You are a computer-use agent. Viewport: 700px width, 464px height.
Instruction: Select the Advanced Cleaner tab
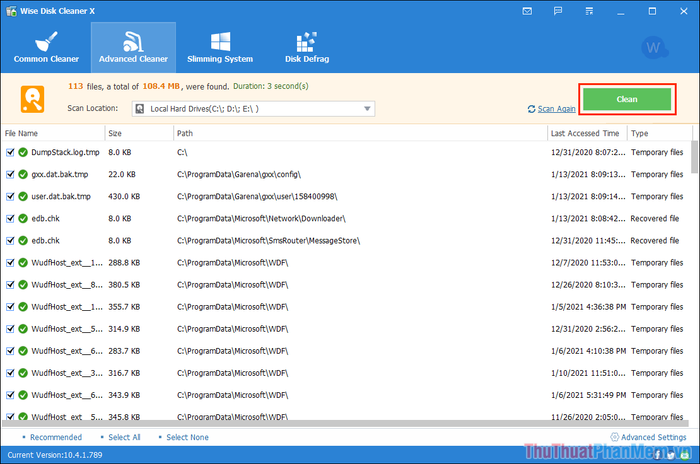[x=132, y=47]
